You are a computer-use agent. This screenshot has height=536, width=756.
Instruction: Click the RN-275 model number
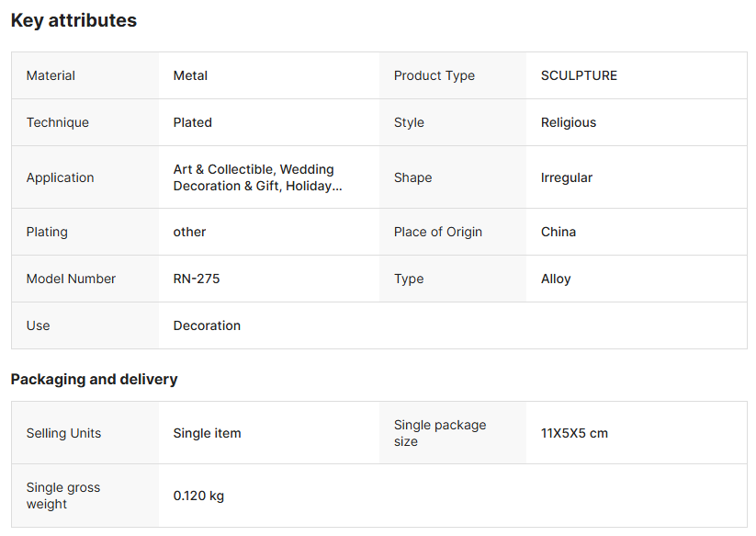coord(196,279)
